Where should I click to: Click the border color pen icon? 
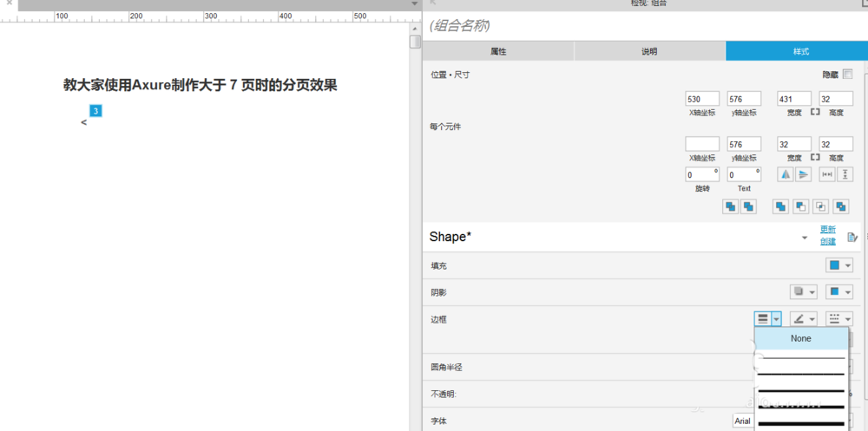click(x=799, y=318)
